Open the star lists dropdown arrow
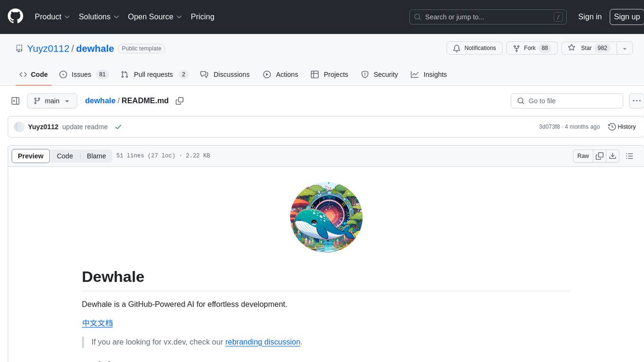The width and height of the screenshot is (644, 362). (625, 48)
